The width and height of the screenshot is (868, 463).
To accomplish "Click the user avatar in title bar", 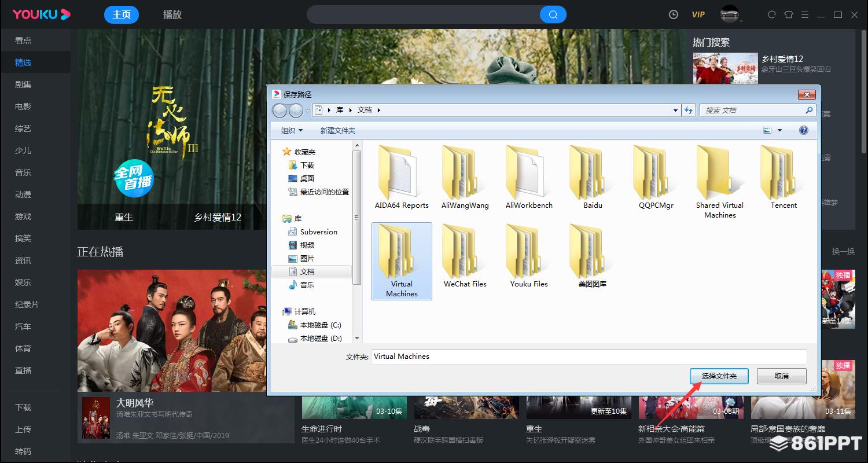I will tap(730, 14).
